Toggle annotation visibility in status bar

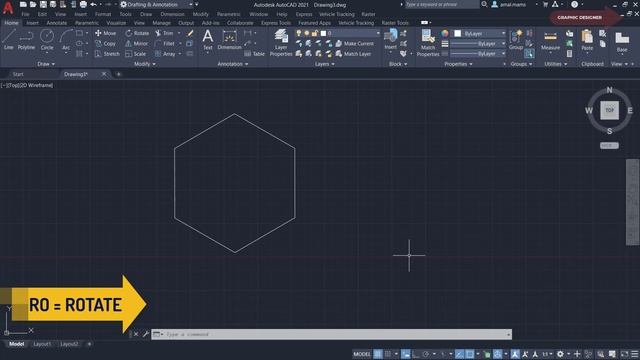(x=515, y=354)
